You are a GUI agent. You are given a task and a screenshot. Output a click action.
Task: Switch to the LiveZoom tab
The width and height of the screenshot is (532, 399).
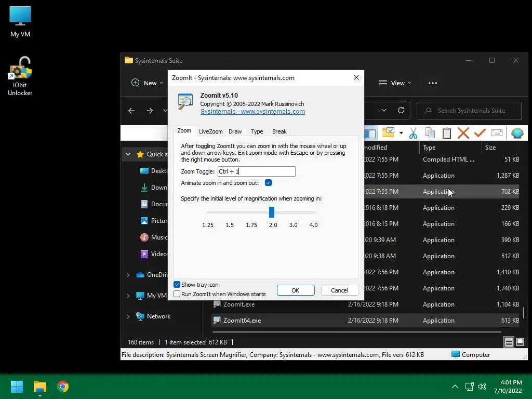(210, 131)
